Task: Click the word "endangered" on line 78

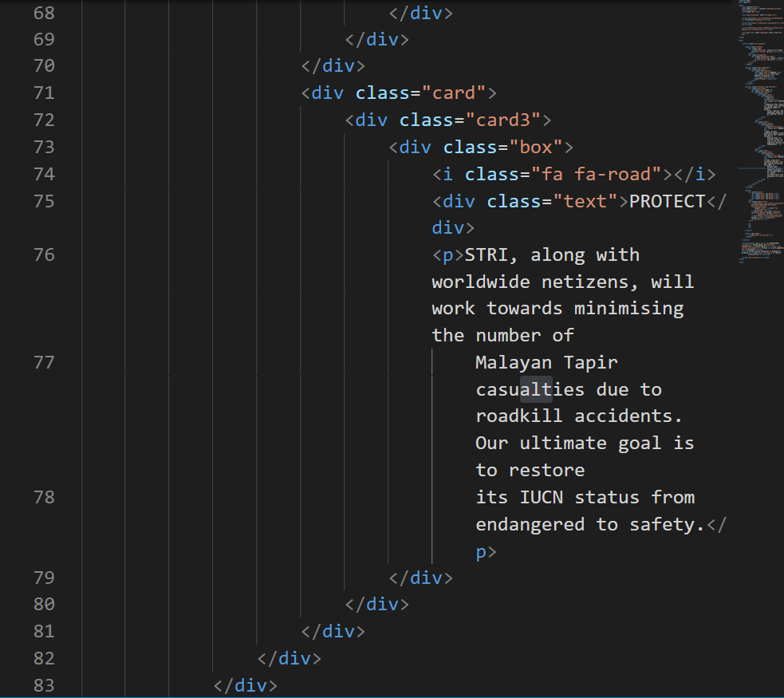Action: pyautogui.click(x=530, y=525)
